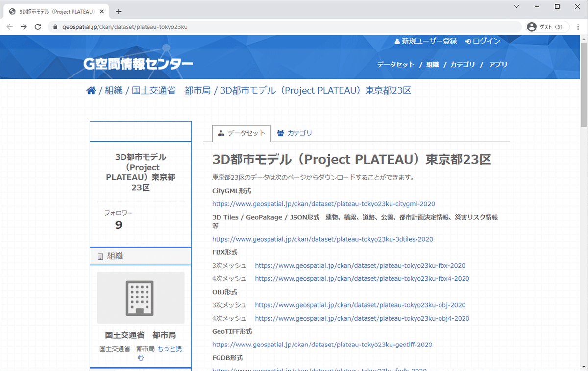The image size is (588, 371).
Task: Click the G空間情報センター logo
Action: [138, 64]
